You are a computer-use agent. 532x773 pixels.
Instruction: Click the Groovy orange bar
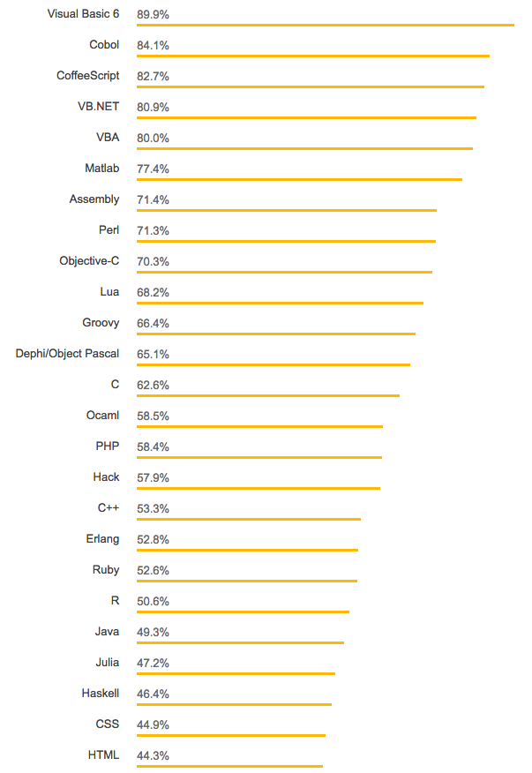(276, 334)
